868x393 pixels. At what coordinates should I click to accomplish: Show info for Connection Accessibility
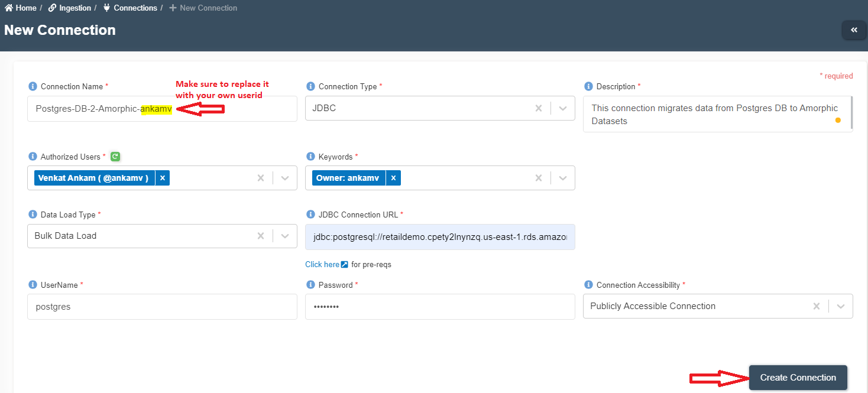(589, 285)
